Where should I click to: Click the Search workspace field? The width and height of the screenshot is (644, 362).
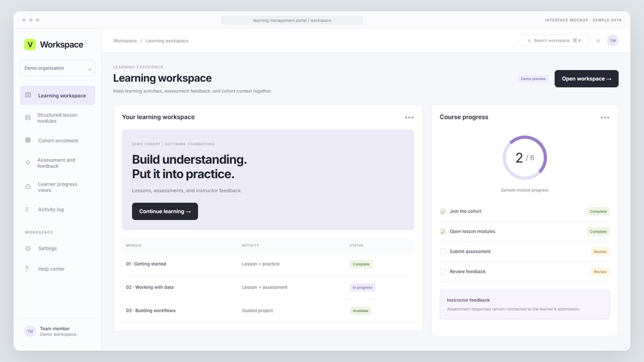coord(554,40)
